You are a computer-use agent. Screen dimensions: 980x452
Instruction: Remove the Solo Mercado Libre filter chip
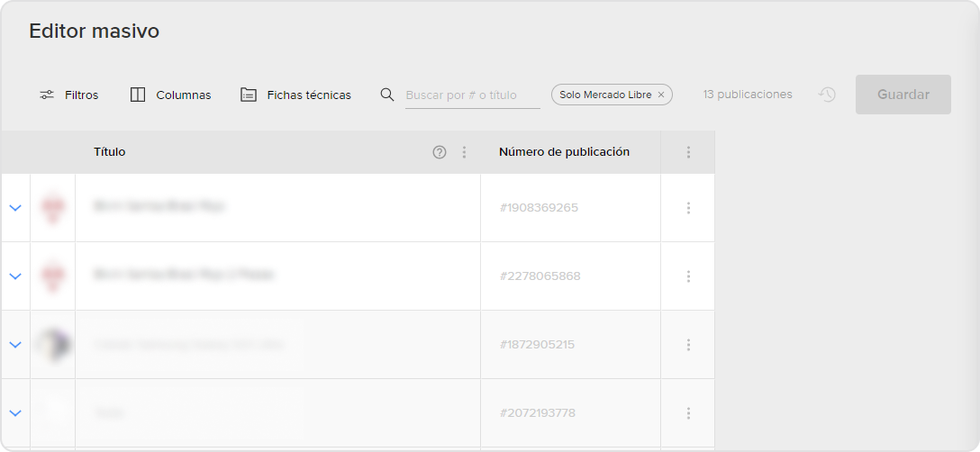[661, 95]
